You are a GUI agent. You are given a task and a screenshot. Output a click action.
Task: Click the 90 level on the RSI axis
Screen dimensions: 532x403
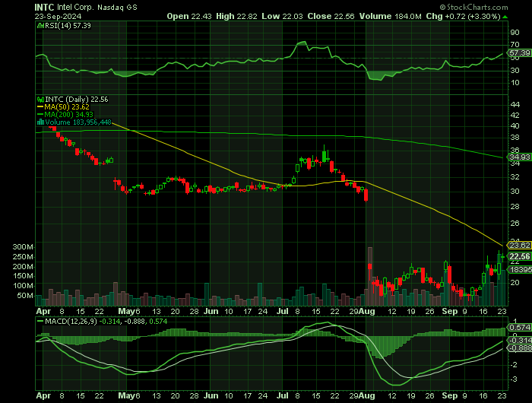click(x=515, y=33)
